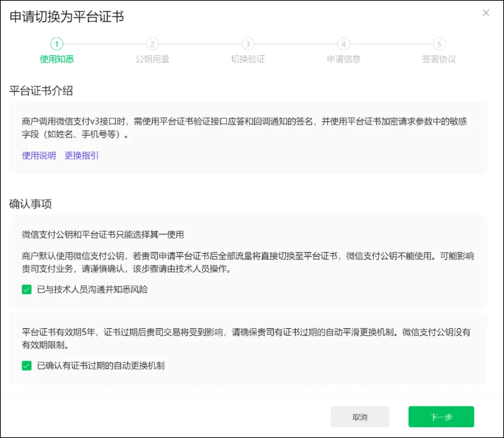Select the 签署协议 step label
This screenshot has width=504, height=438.
[439, 59]
